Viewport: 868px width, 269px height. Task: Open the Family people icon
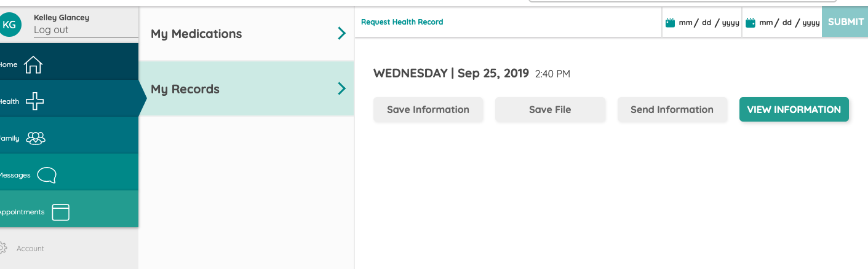click(36, 138)
